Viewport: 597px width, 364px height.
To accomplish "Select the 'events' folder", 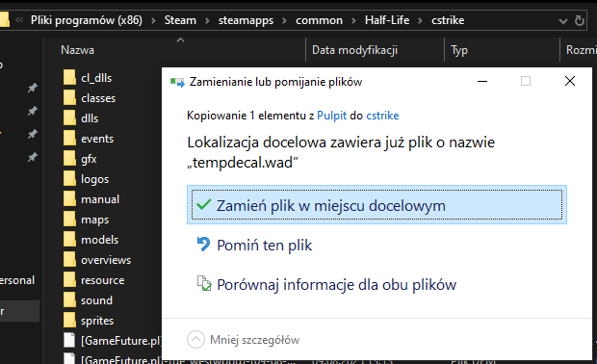I will (97, 139).
